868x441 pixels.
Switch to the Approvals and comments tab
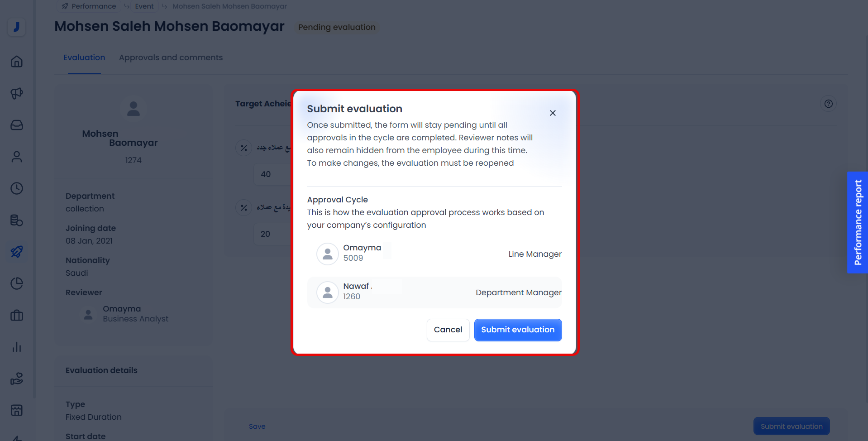(171, 58)
